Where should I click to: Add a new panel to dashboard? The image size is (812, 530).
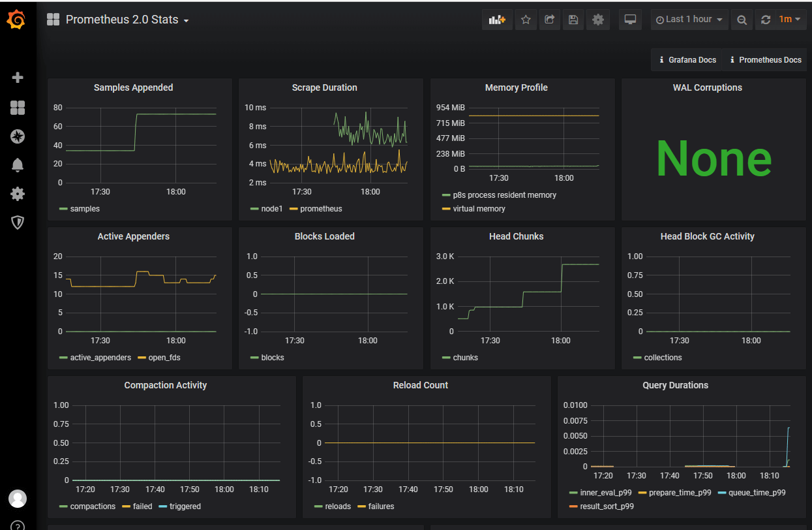[497, 20]
